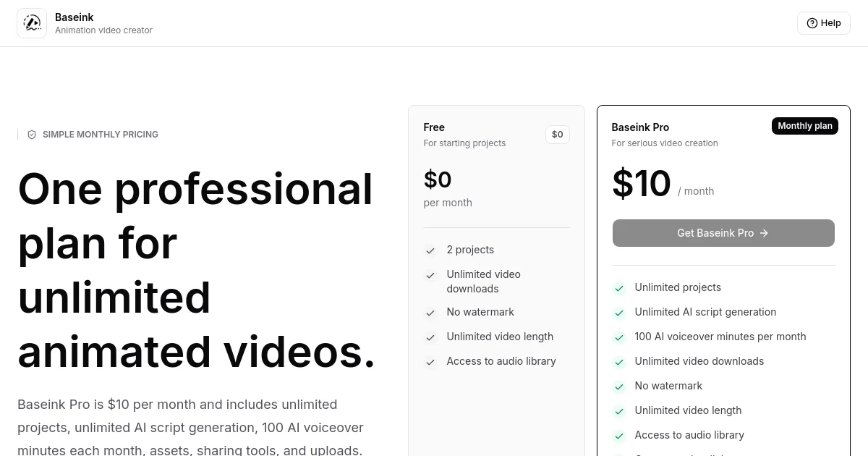Click the large '$10' price
Image resolution: width=868 pixels, height=456 pixels.
[x=642, y=184]
